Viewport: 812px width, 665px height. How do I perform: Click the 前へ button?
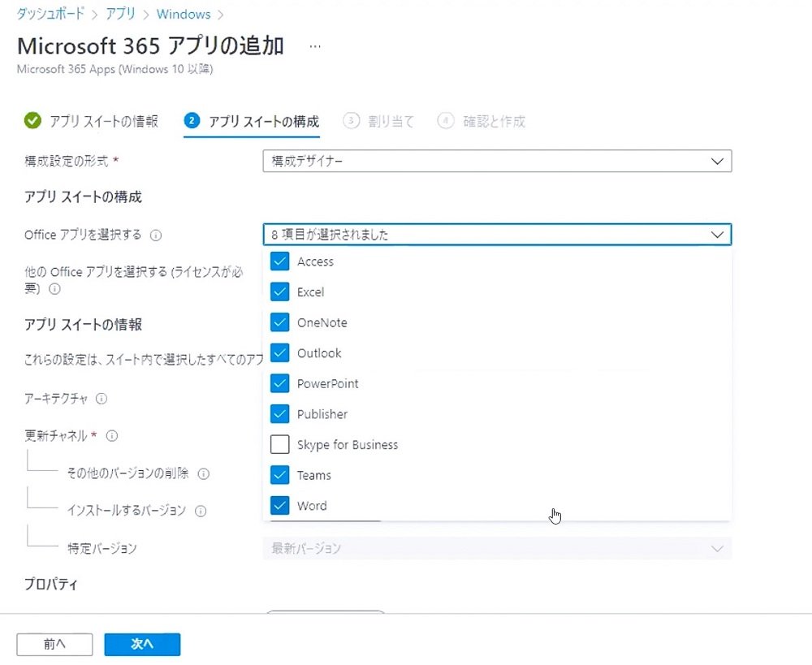pyautogui.click(x=54, y=644)
